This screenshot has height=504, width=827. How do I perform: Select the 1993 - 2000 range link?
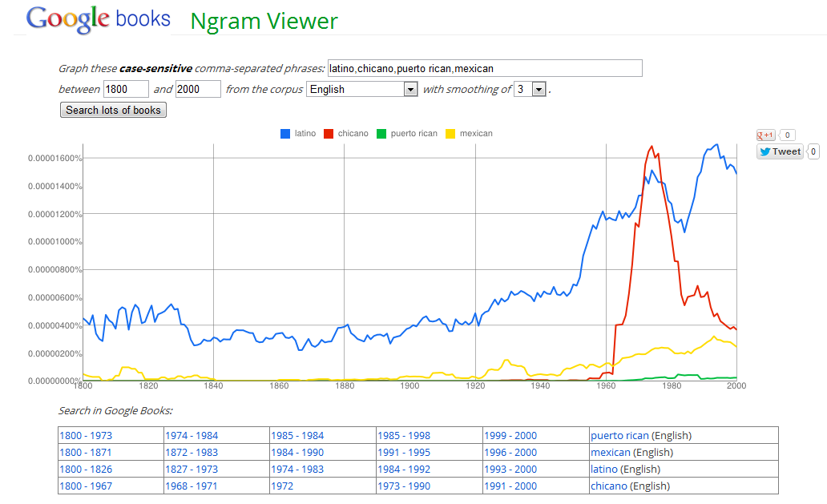pos(510,470)
